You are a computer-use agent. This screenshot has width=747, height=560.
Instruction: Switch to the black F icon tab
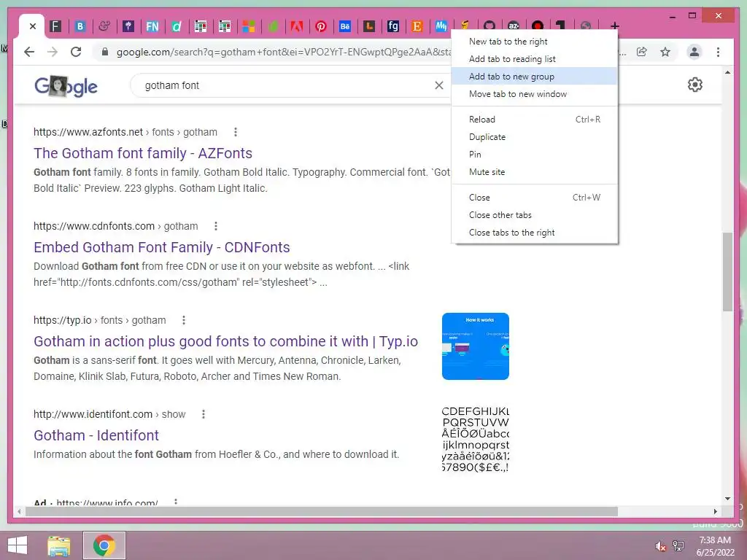[55, 26]
